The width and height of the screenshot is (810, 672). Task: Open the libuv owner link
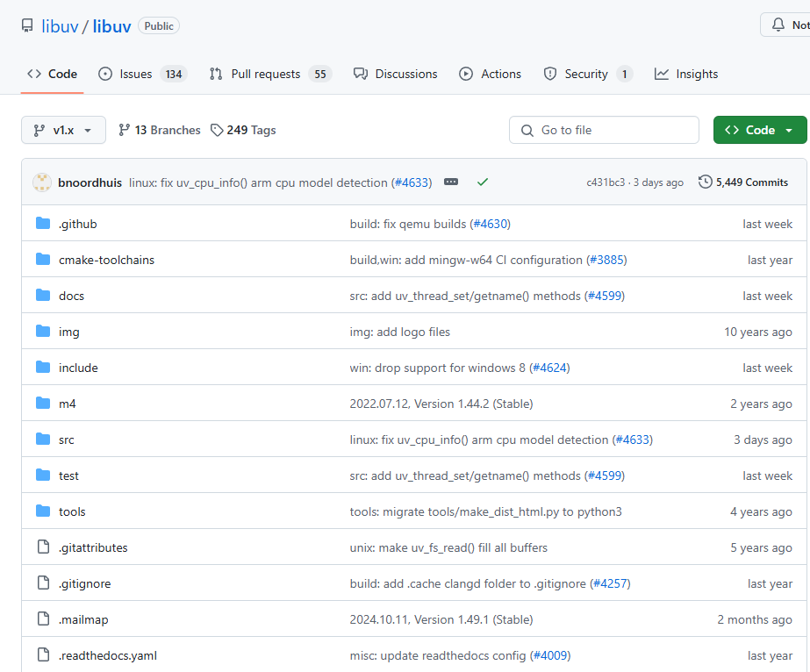pyautogui.click(x=60, y=25)
